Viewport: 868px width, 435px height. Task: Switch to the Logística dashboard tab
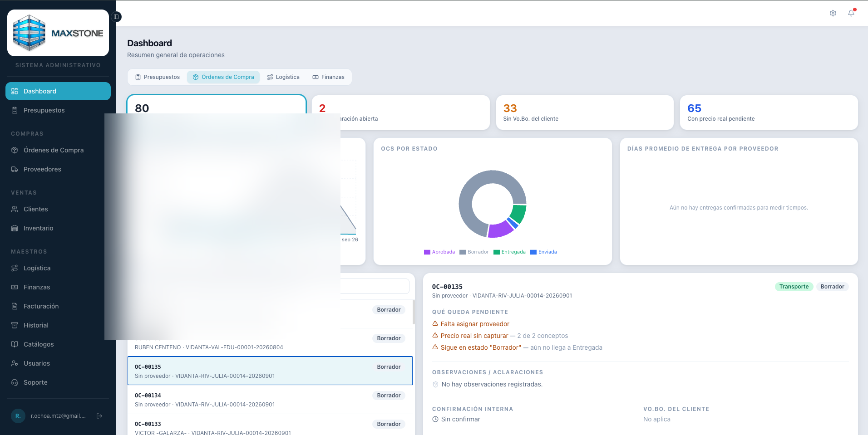283,77
